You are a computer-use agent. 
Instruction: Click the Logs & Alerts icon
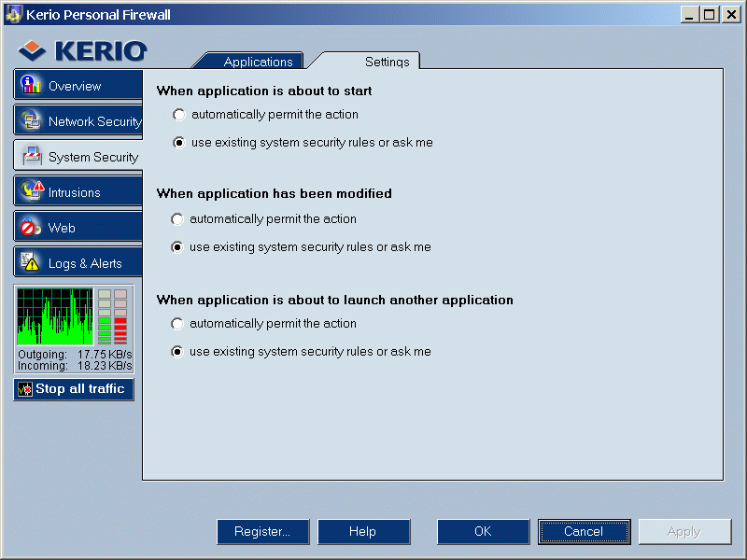(x=30, y=262)
